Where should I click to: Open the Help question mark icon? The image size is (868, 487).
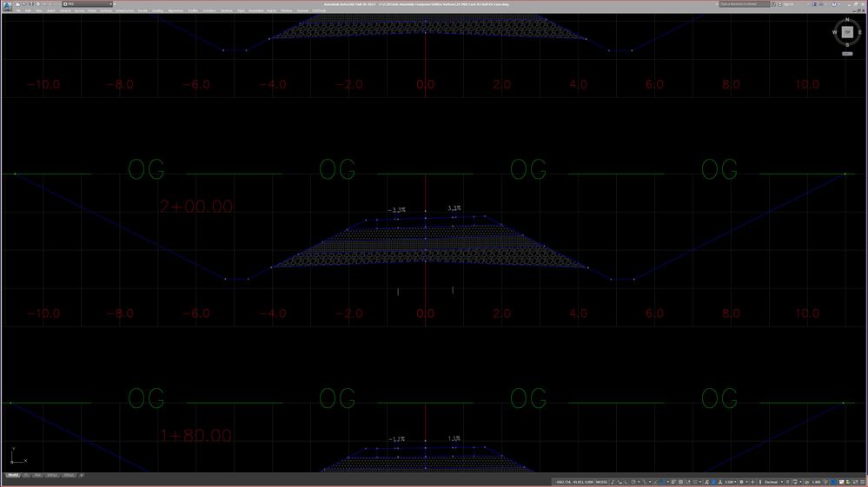point(834,3)
